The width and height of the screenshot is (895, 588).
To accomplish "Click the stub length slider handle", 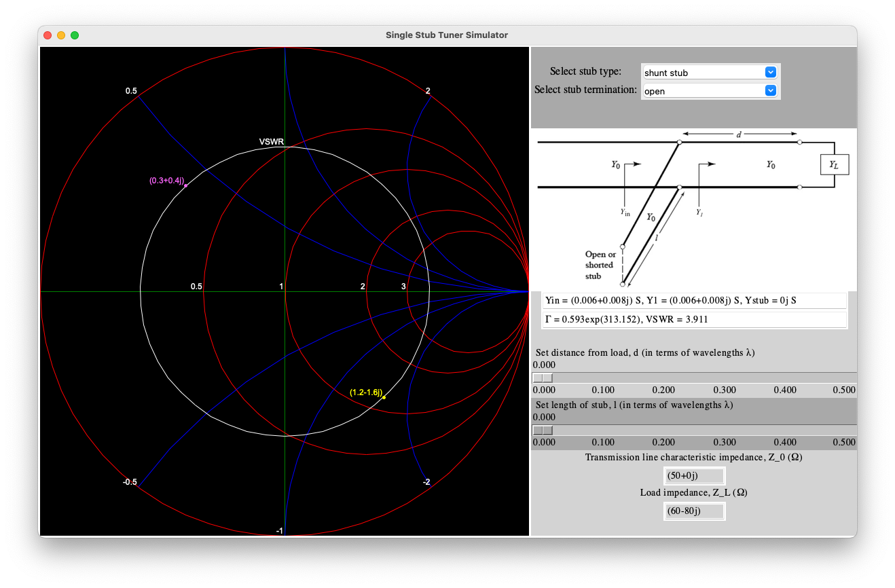I will 543,430.
